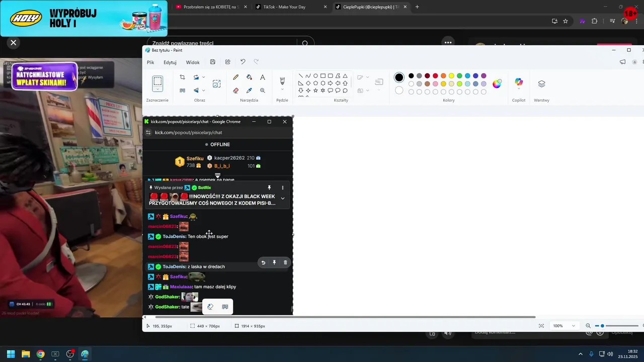Expand the rotate options dropdown
The width and height of the screenshot is (644, 362).
(x=204, y=77)
